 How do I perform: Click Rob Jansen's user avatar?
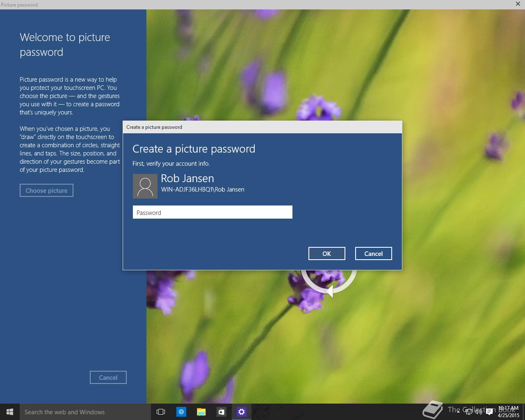[x=145, y=186]
